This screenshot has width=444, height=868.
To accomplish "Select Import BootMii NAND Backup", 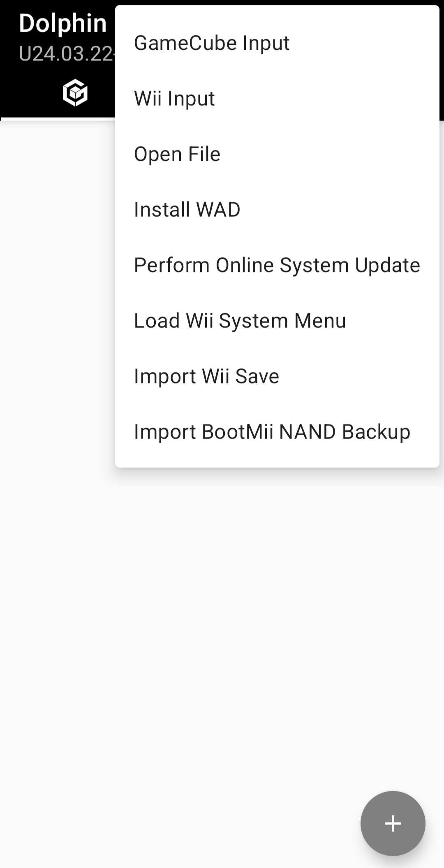I will [x=272, y=432].
